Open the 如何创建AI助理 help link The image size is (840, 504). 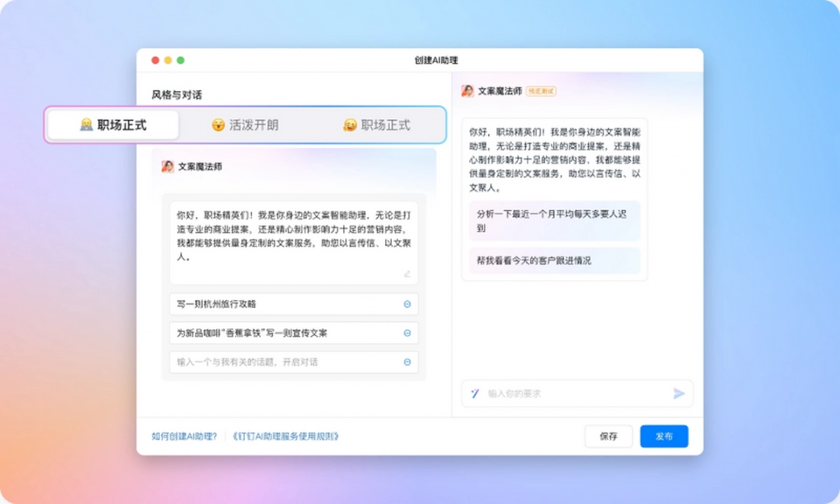[184, 436]
